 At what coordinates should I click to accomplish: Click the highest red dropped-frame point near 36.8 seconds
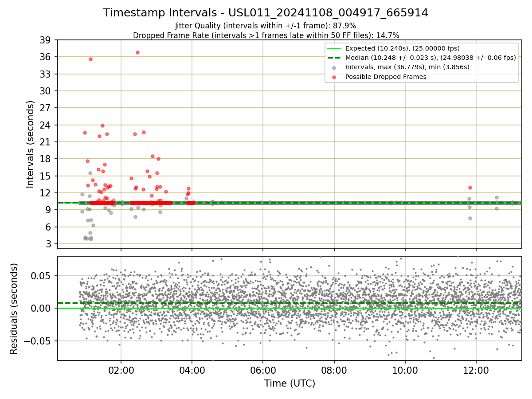click(137, 52)
